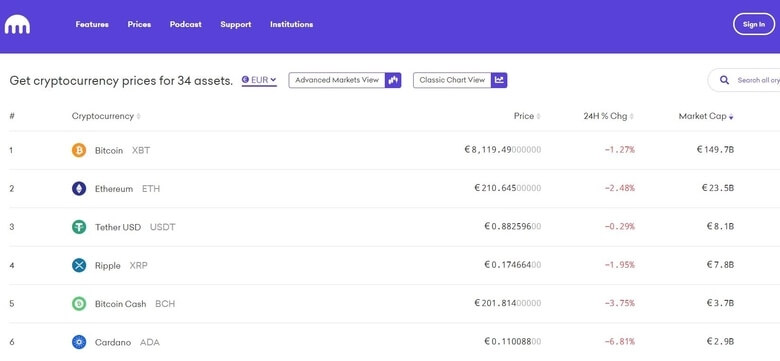Click the candlestick icon on Advanced Markets View
Screen dimensions: 780x361
click(393, 80)
